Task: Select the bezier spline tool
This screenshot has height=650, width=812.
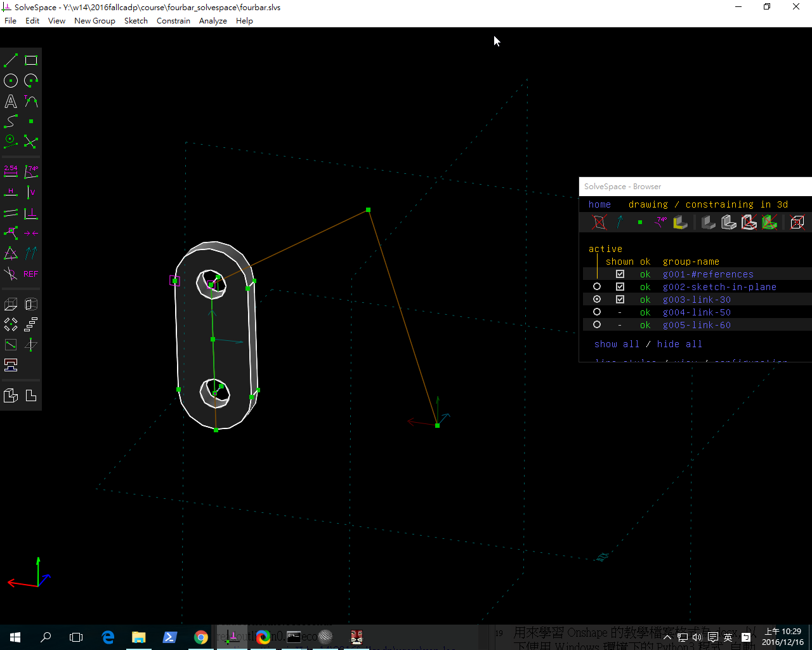Action: tap(11, 121)
